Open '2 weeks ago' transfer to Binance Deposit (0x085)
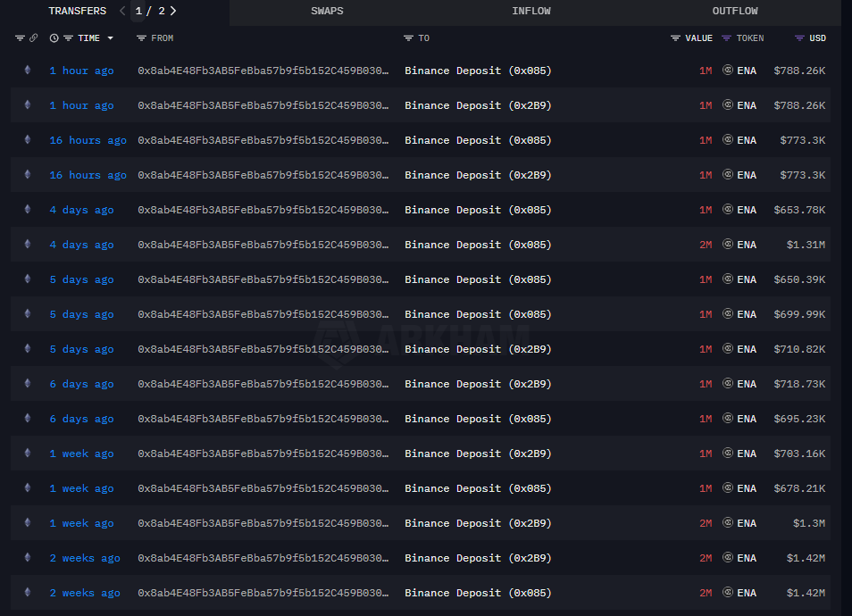Image resolution: width=852 pixels, height=616 pixels. pyautogui.click(x=421, y=593)
